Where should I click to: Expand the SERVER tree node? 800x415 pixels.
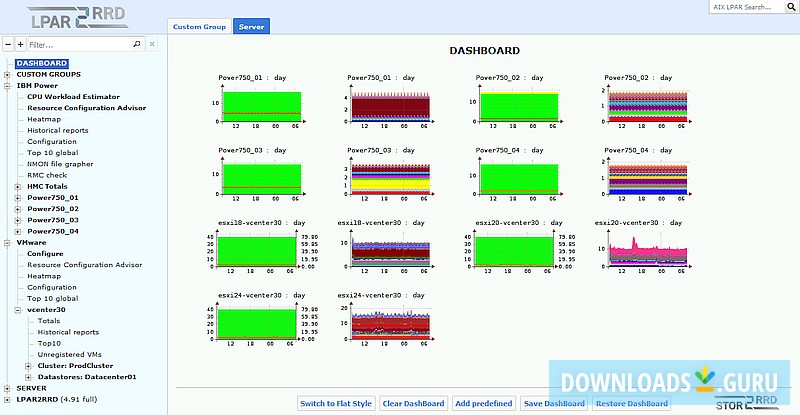point(7,388)
